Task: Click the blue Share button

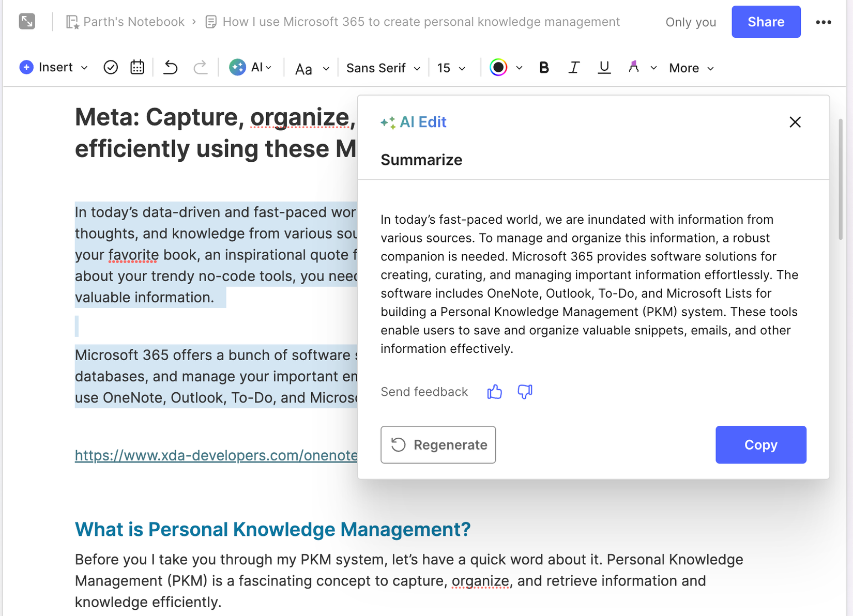Action: [x=766, y=22]
